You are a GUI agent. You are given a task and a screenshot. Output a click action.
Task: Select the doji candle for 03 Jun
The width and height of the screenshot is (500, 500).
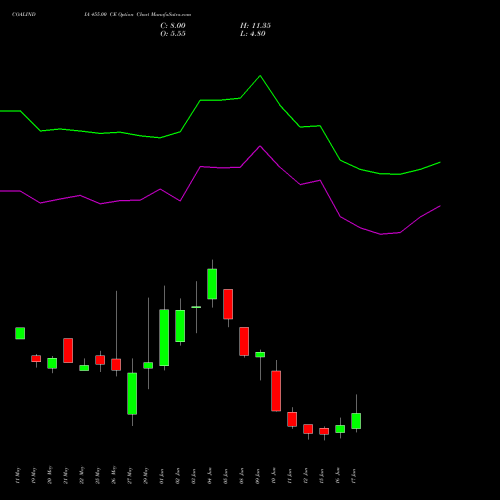pos(196,307)
